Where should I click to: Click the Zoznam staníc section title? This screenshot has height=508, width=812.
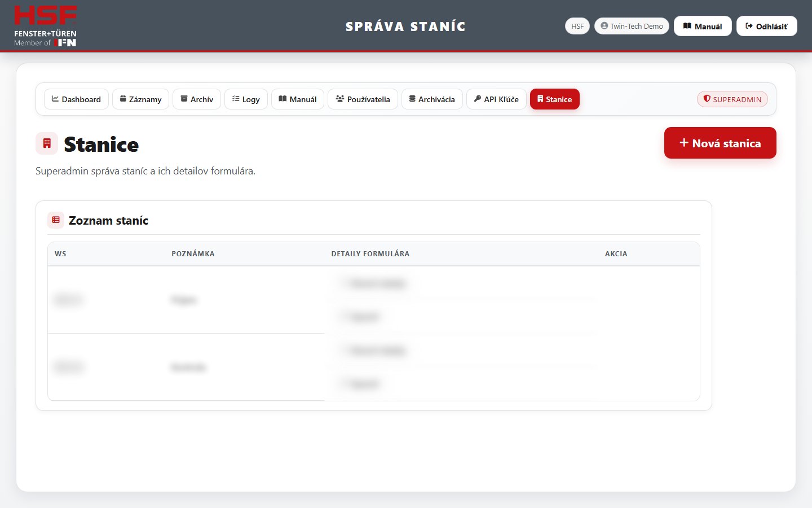(x=108, y=221)
